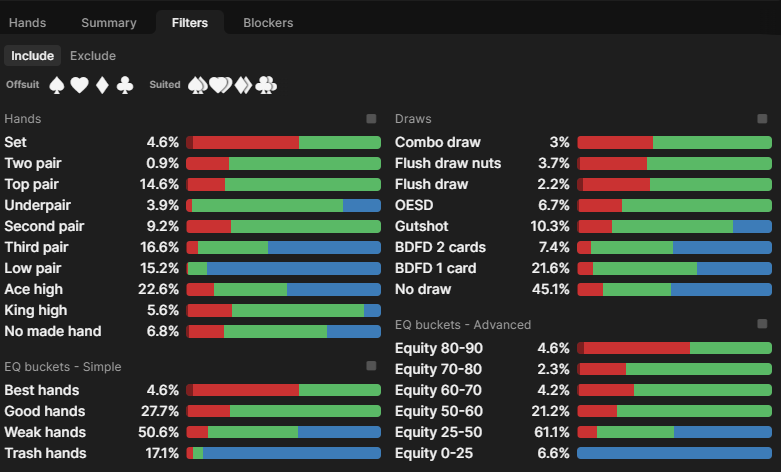Select the offsuit club icon
Image resolution: width=781 pixels, height=472 pixels.
[x=124, y=86]
